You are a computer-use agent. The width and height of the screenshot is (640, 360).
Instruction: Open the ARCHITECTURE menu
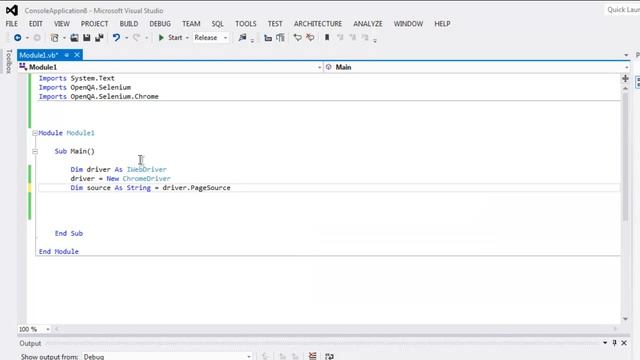tap(318, 24)
